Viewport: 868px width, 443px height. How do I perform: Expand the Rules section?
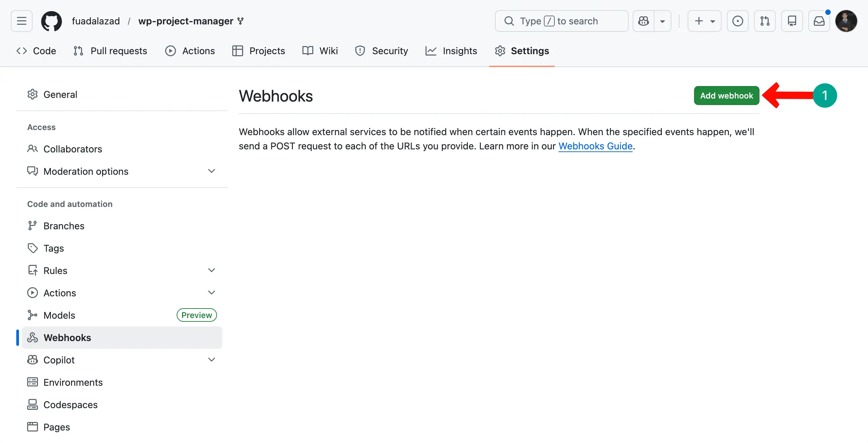tap(211, 270)
